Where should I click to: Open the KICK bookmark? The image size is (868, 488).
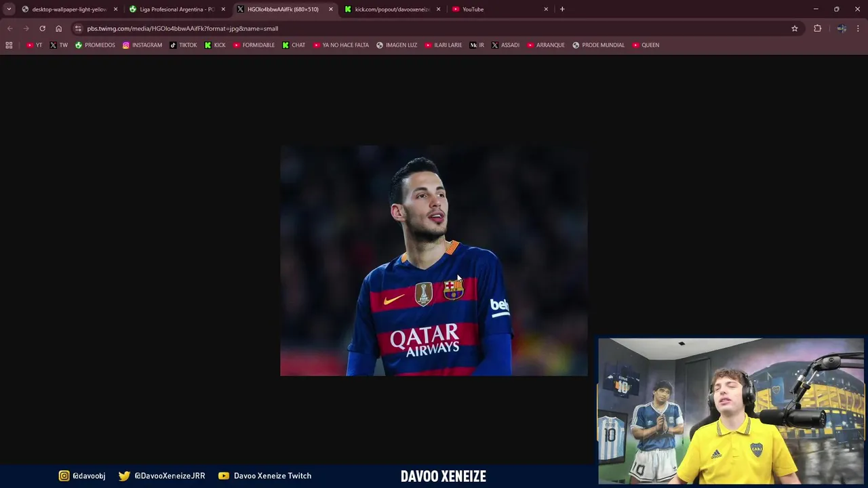(x=215, y=45)
